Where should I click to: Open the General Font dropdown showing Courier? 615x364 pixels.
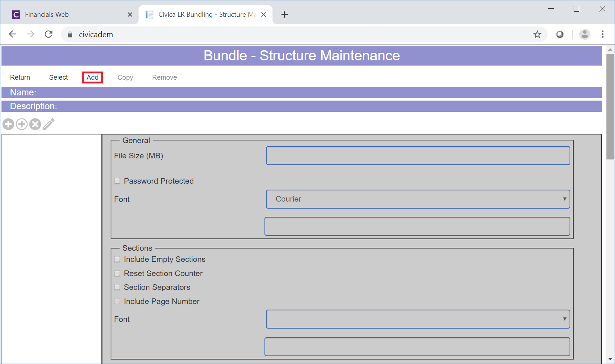pos(418,199)
